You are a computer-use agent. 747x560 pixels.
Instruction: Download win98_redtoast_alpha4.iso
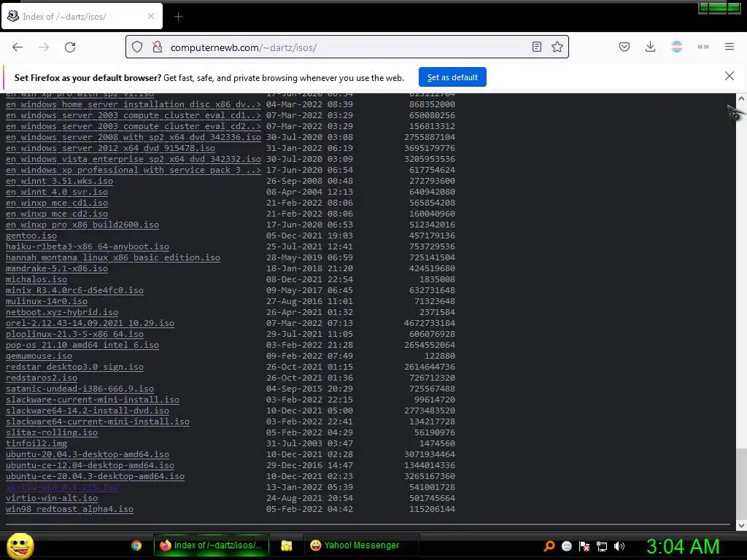69,510
